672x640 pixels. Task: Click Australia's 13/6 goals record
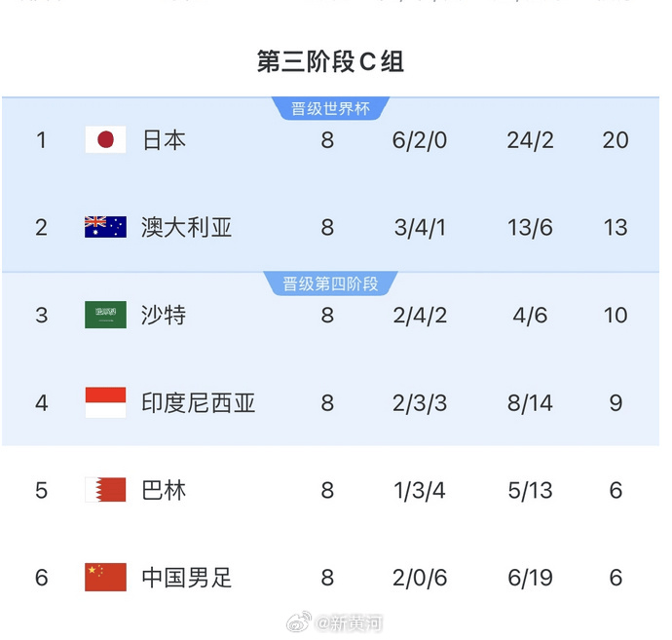click(530, 228)
